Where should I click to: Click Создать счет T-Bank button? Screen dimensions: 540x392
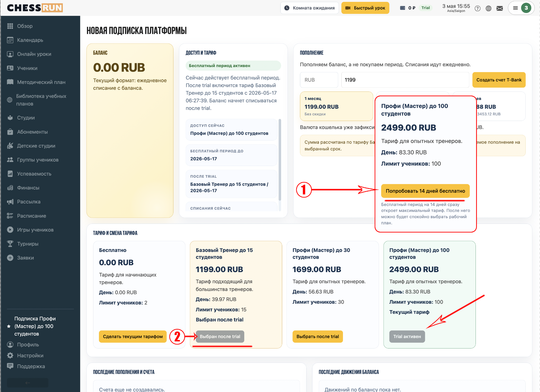(499, 80)
